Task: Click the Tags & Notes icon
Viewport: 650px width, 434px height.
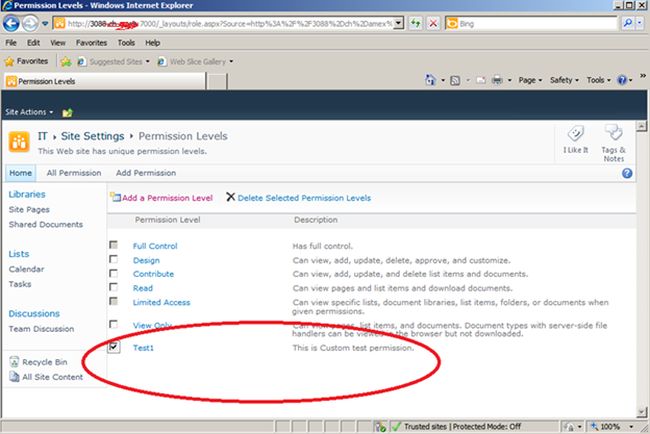Action: coord(614,133)
